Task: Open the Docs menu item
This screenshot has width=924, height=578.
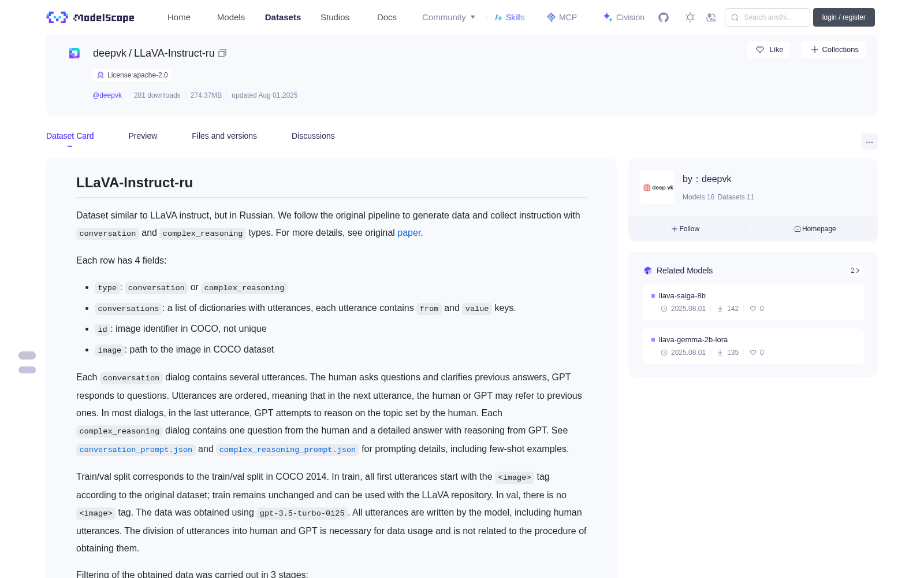Action: [387, 17]
